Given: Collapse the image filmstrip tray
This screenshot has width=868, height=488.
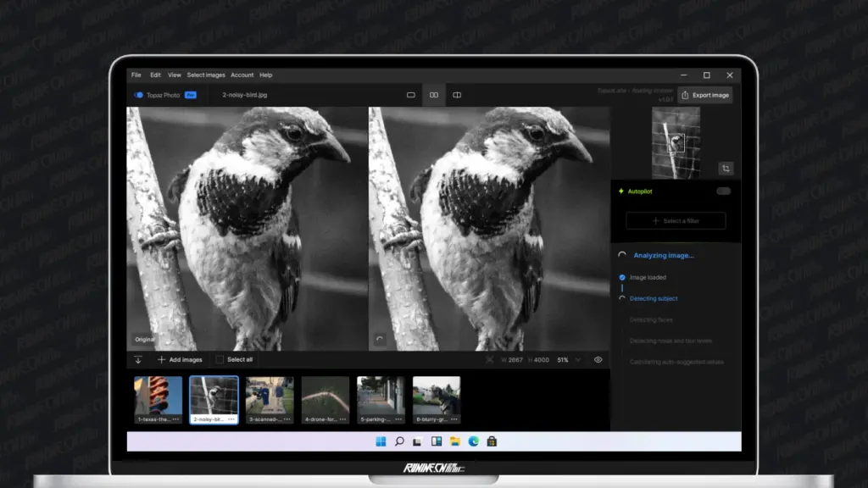Looking at the screenshot, I should pos(138,360).
